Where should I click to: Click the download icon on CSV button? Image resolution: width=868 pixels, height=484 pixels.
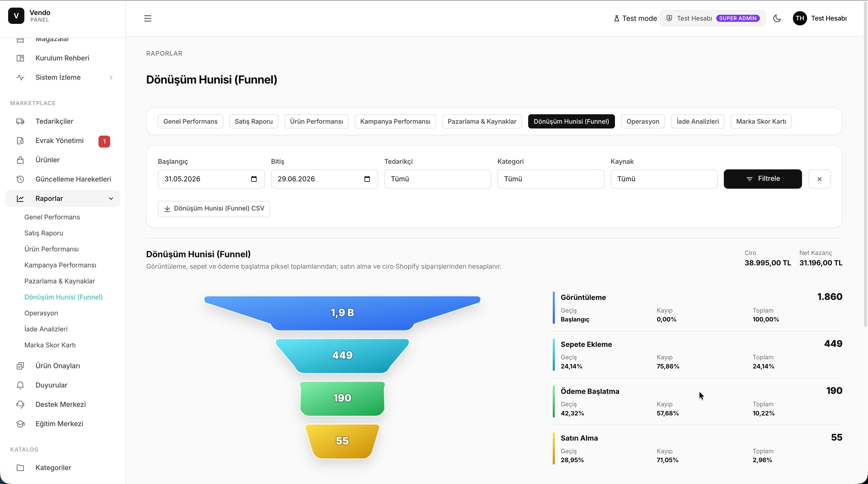coord(167,209)
